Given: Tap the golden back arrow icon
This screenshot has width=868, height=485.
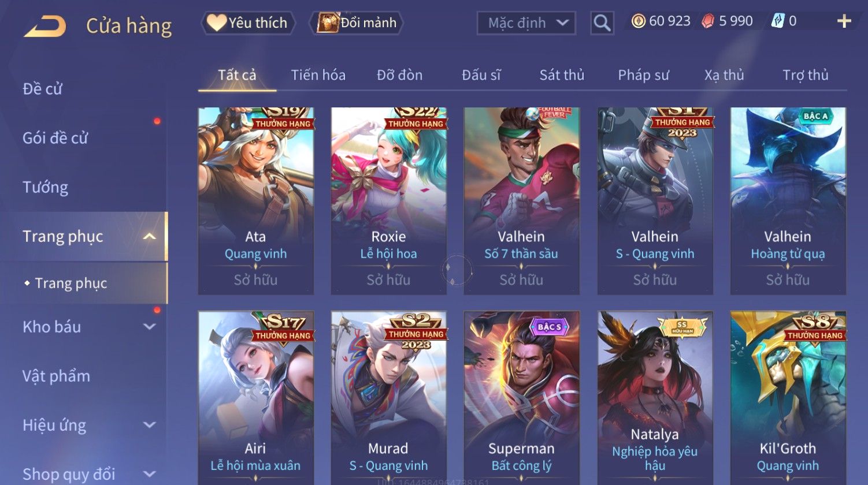Looking at the screenshot, I should point(44,26).
